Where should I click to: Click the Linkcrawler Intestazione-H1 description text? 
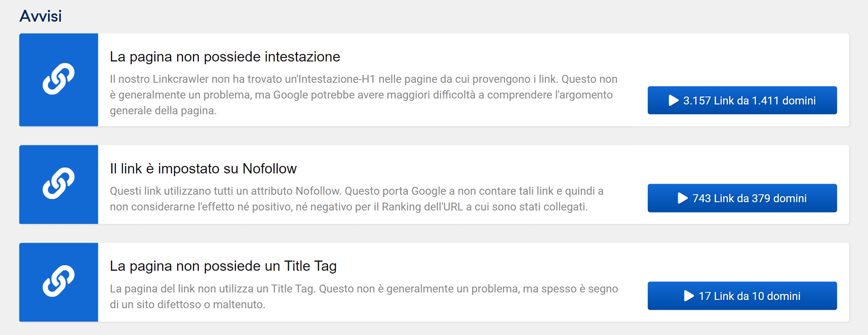coord(363,95)
